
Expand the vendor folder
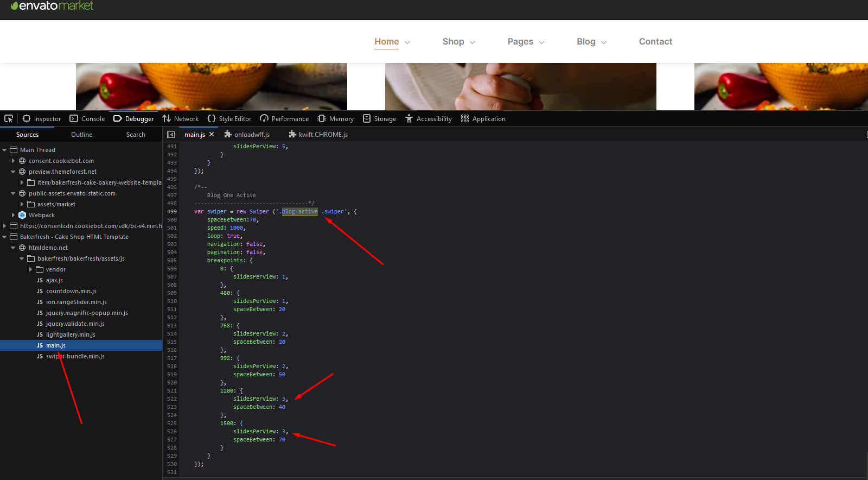[30, 269]
